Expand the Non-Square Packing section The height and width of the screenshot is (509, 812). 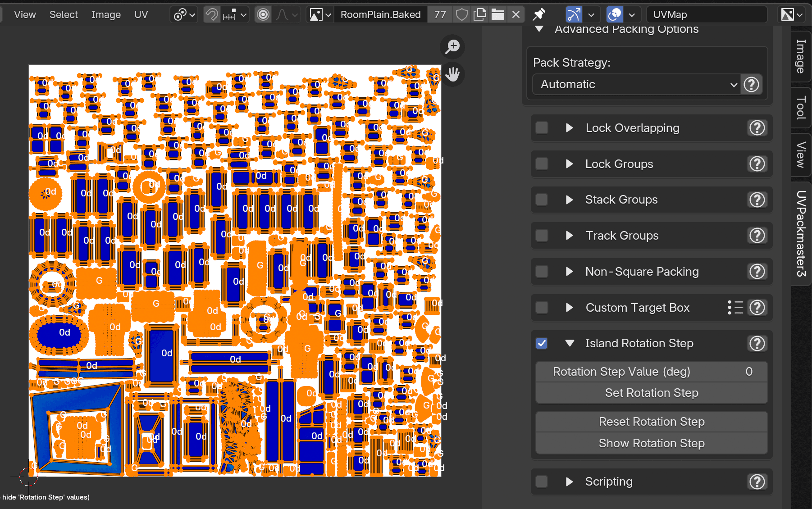569,272
